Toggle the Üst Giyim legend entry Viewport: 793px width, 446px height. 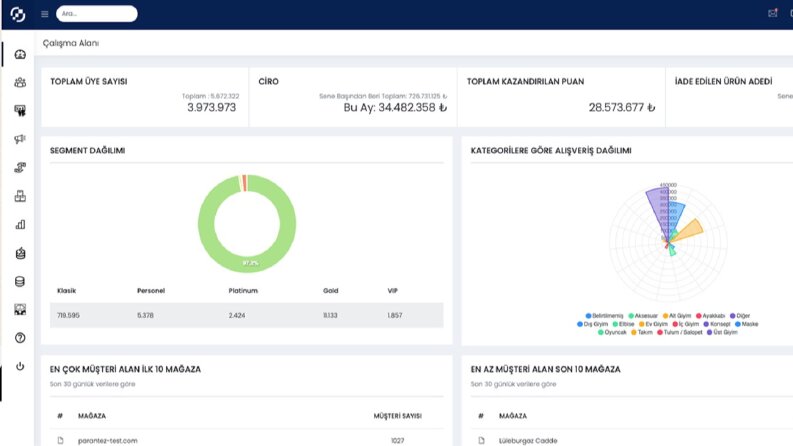722,332
